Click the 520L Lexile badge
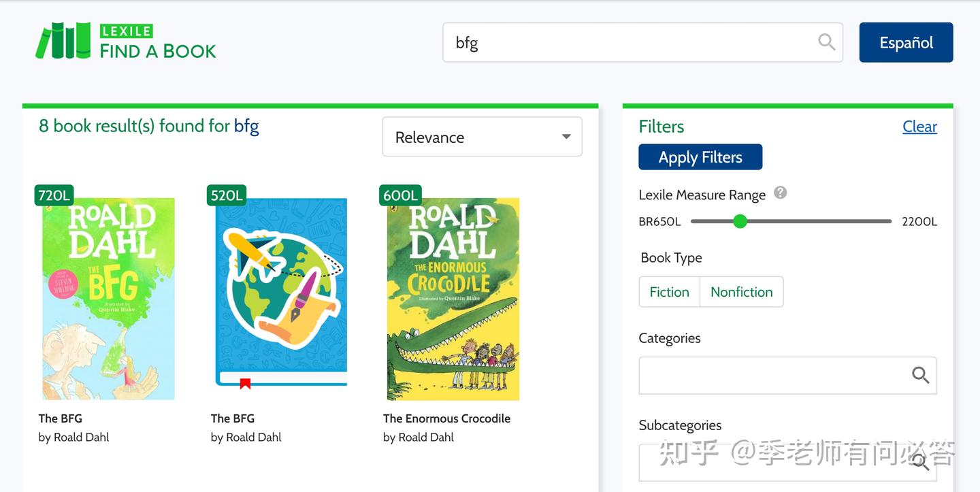This screenshot has height=492, width=980. 226,195
